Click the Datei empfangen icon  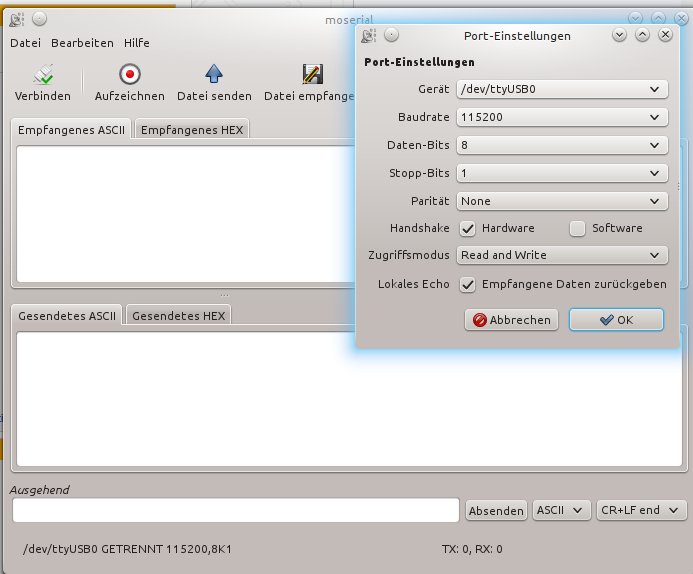(x=312, y=74)
